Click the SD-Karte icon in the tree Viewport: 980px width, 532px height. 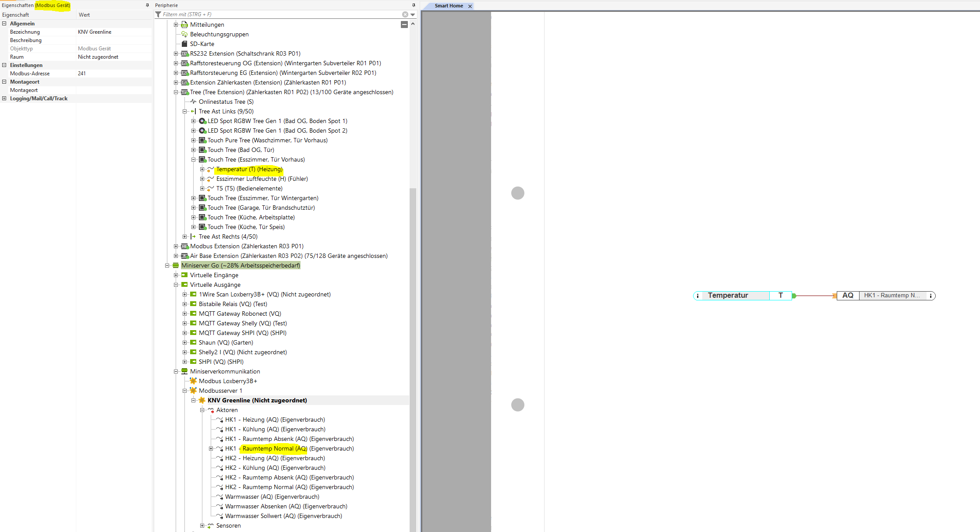184,44
